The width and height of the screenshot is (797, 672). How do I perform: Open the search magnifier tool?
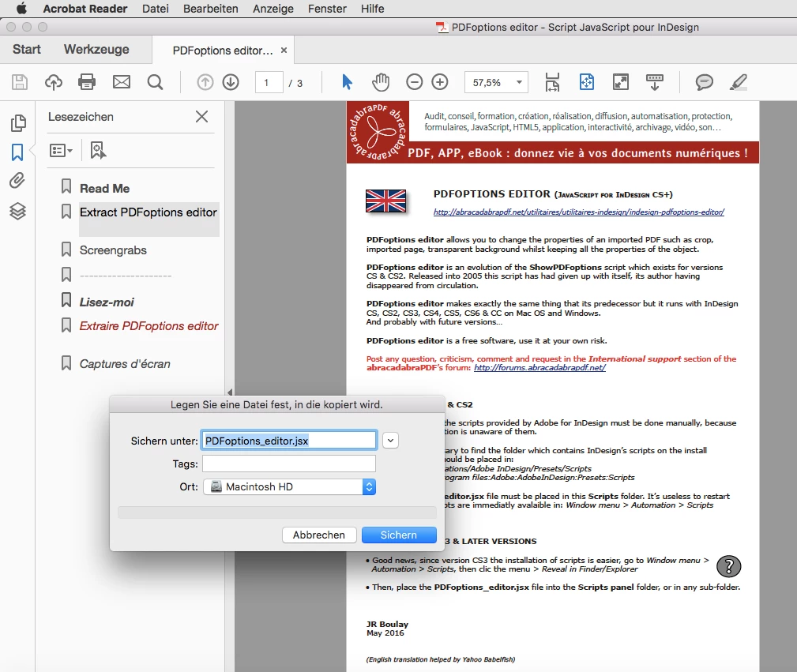tap(155, 82)
